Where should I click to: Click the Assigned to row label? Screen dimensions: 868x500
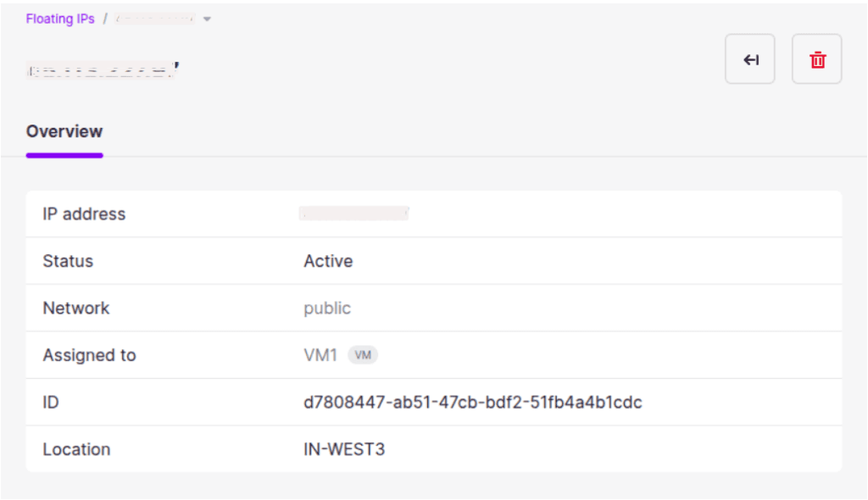tap(89, 355)
